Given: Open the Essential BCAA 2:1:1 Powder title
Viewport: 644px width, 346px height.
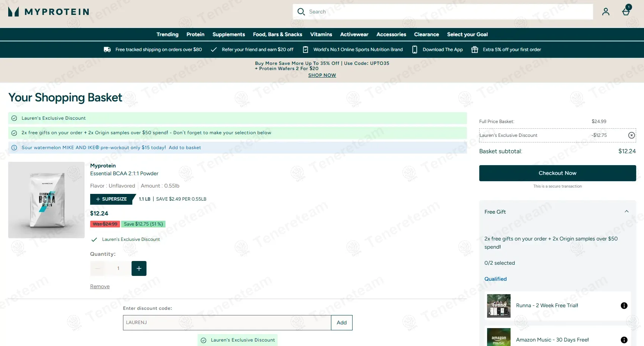Looking at the screenshot, I should click(x=124, y=173).
